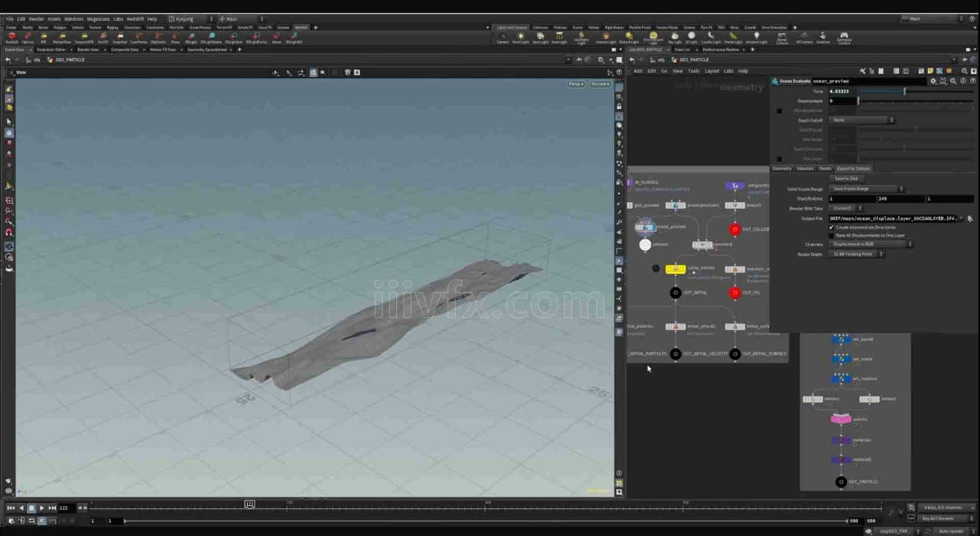The image size is (980, 536).
Task: Click the Camera shelf tool
Action: (x=503, y=38)
